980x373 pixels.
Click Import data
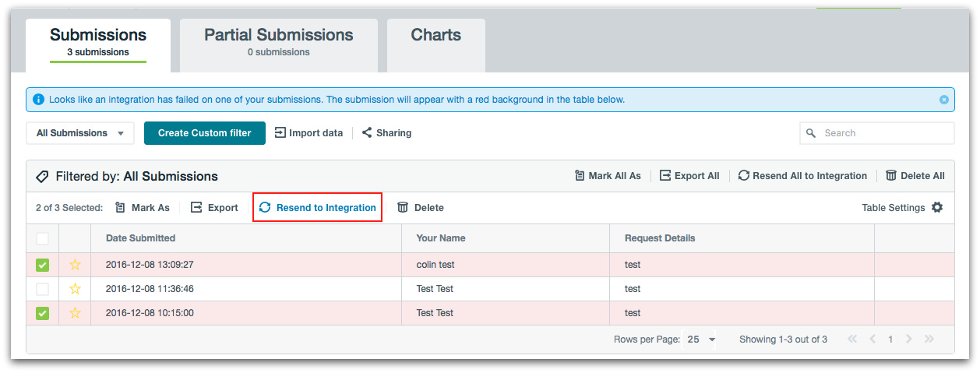(308, 133)
